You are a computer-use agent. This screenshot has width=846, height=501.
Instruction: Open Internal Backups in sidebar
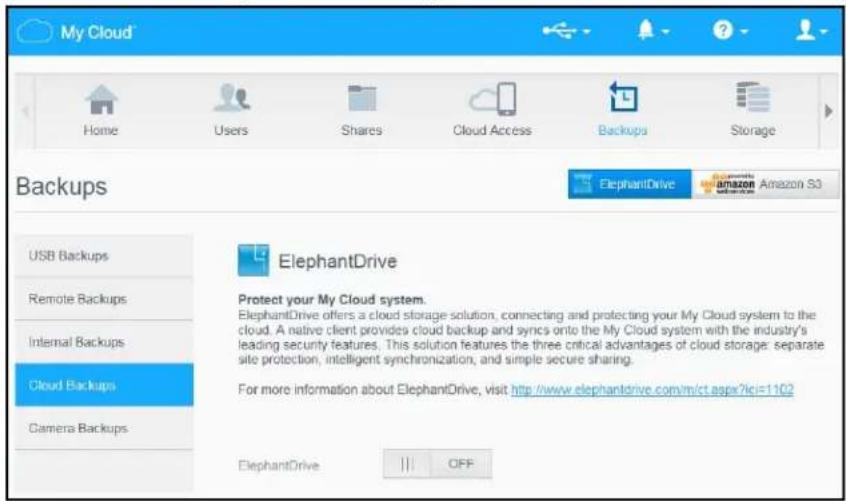[104, 342]
